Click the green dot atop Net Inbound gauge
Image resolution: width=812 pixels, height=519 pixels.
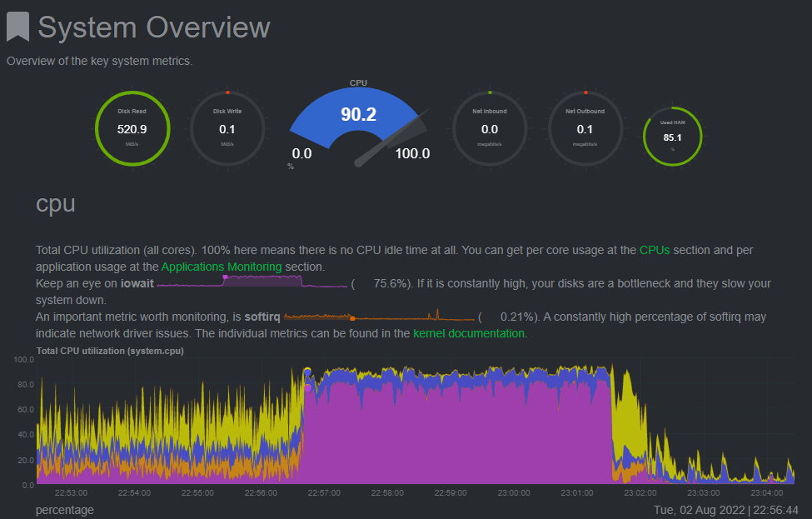click(490, 92)
